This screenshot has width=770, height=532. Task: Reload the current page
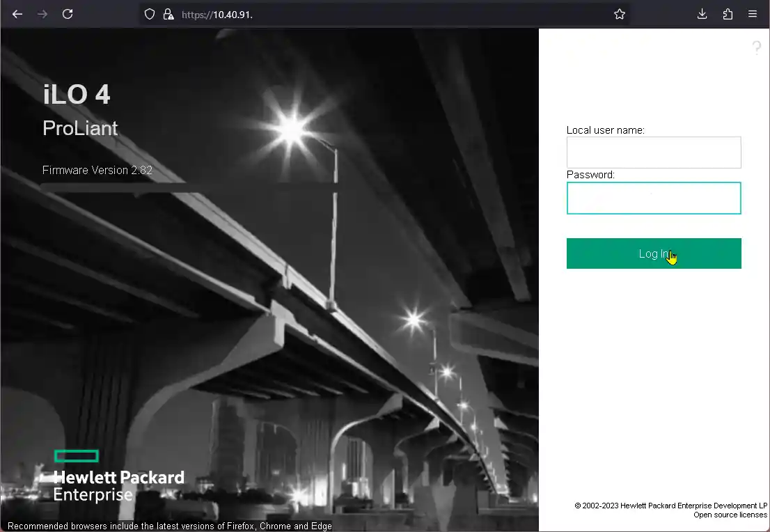[68, 14]
